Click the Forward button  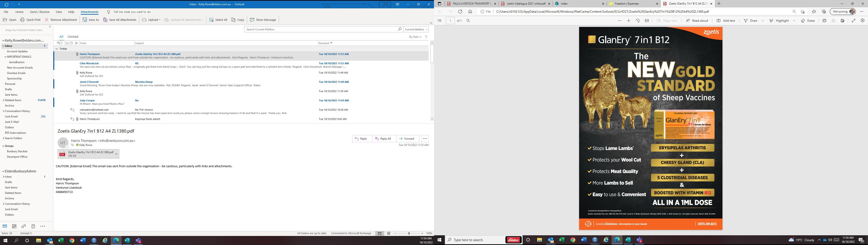pos(407,138)
